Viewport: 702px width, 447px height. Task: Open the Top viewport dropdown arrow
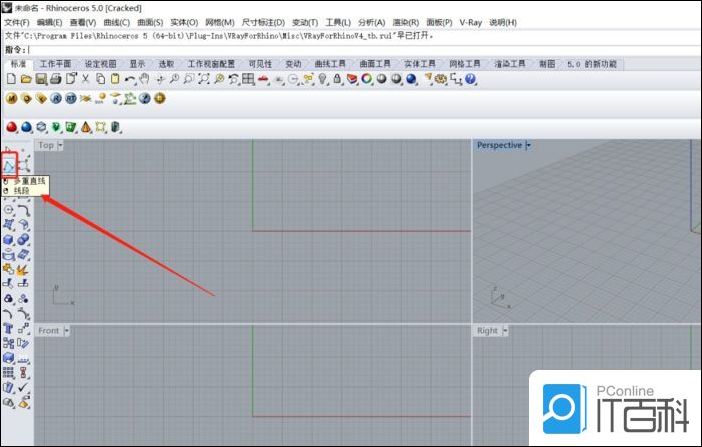(x=60, y=145)
